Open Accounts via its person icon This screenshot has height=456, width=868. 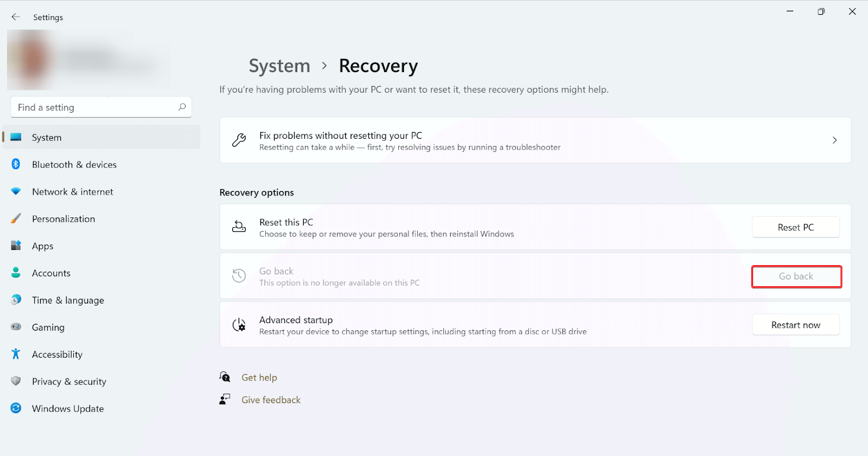[x=16, y=273]
